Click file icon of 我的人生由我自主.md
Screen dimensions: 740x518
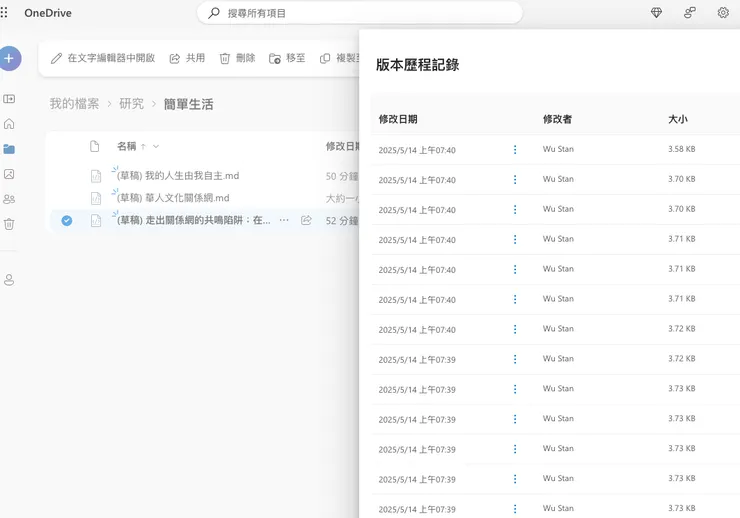pyautogui.click(x=96, y=176)
